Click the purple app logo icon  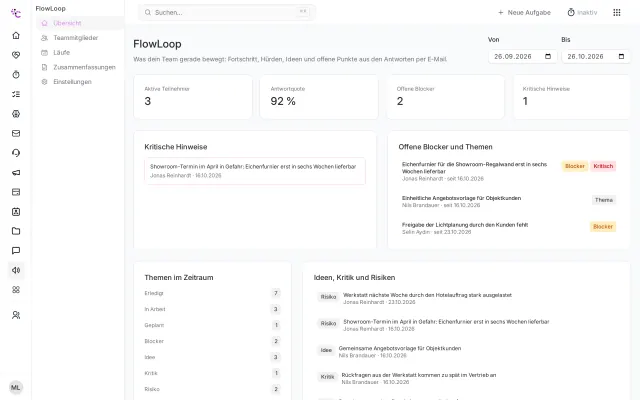16,13
